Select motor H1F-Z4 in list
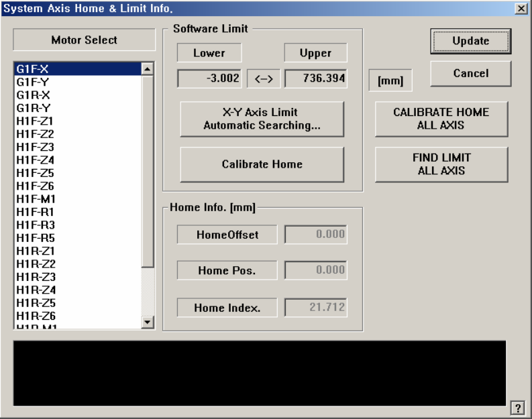 (78, 160)
